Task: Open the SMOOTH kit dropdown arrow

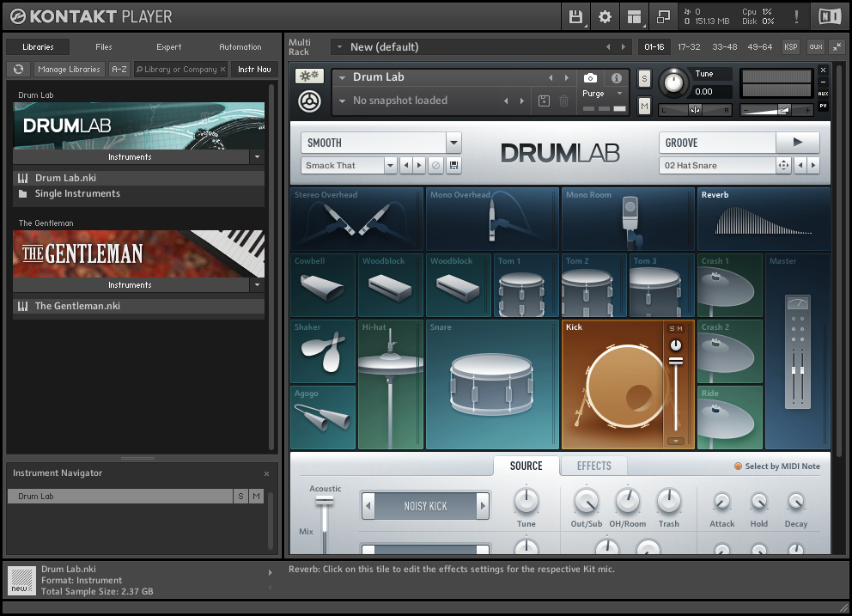Action: tap(453, 143)
